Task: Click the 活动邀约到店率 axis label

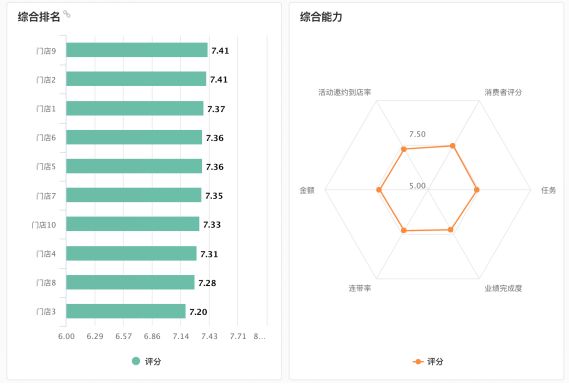Action: point(345,93)
